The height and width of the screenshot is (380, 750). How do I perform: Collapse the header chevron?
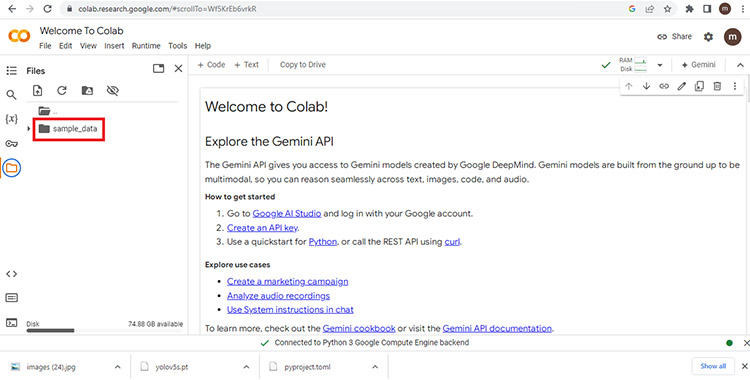[x=740, y=65]
